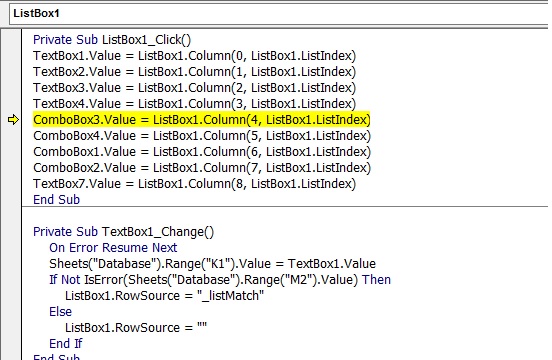Open the ListBox1 object dropdown
Image resolution: width=552 pixels, height=360 pixels.
[280, 14]
